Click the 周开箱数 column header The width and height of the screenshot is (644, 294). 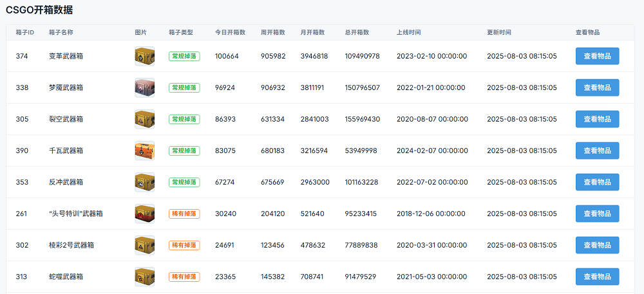coord(273,32)
